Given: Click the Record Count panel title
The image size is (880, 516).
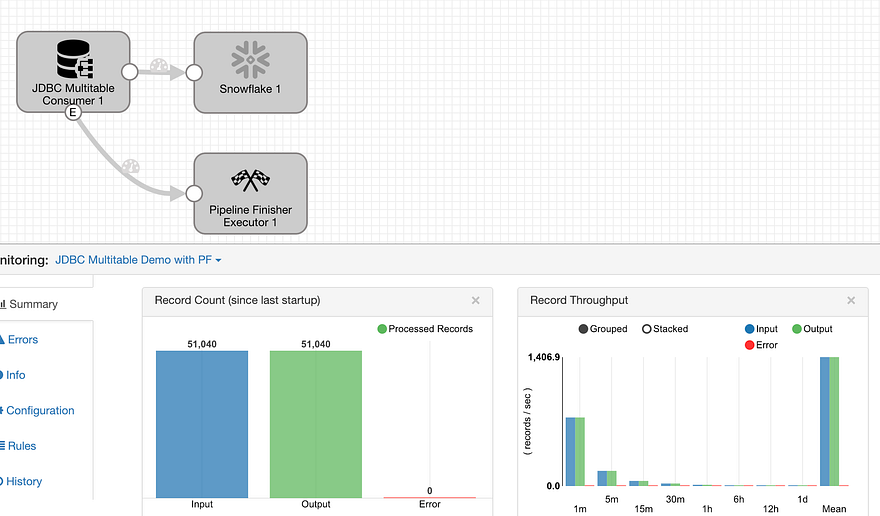Looking at the screenshot, I should [237, 300].
